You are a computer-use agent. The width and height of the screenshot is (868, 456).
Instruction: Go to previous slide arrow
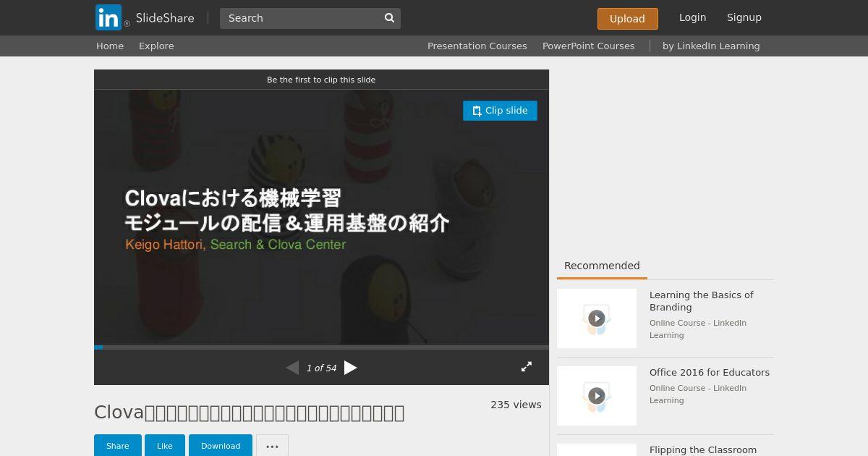(x=292, y=368)
